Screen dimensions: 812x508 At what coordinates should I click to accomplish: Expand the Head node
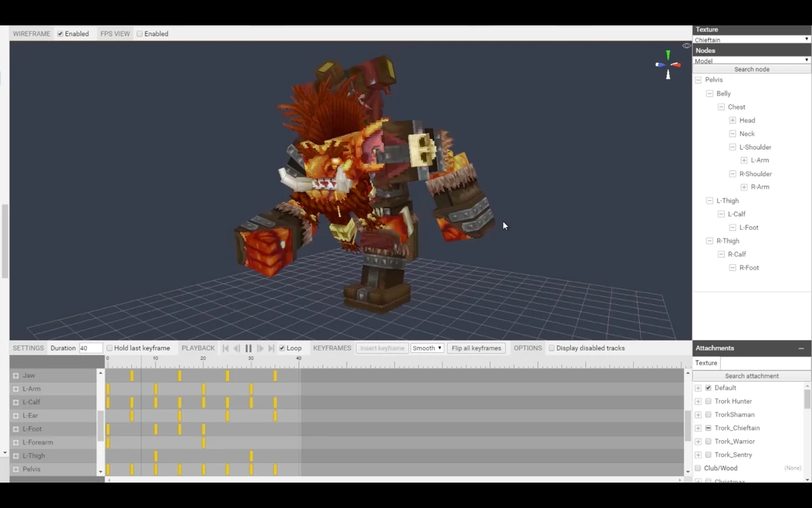(732, 120)
